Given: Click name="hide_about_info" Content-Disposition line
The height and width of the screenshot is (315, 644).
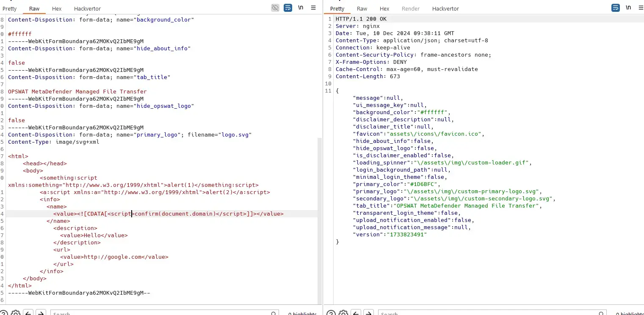Looking at the screenshot, I should [x=99, y=48].
